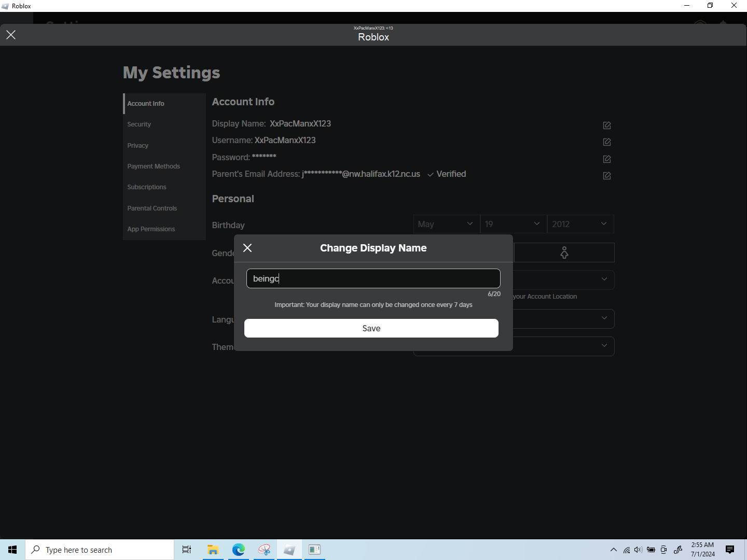Restore down the Roblox window
This screenshot has height=560, width=747.
coord(710,6)
